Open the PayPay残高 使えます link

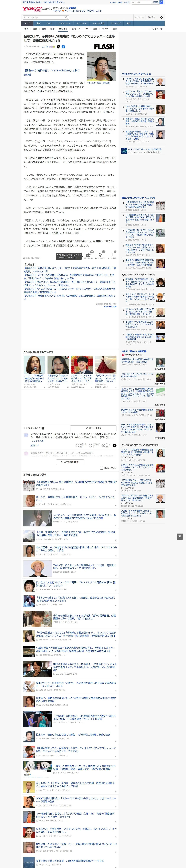(x=132, y=355)
